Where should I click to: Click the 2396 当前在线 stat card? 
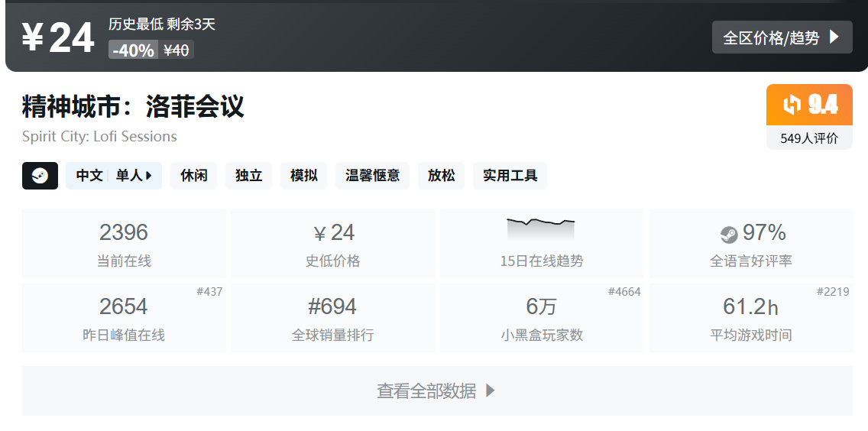click(x=124, y=243)
